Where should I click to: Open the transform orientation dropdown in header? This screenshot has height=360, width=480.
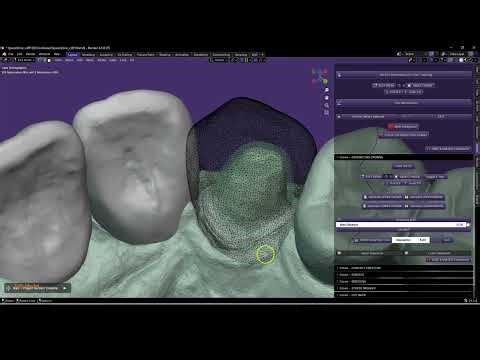[x=219, y=60]
